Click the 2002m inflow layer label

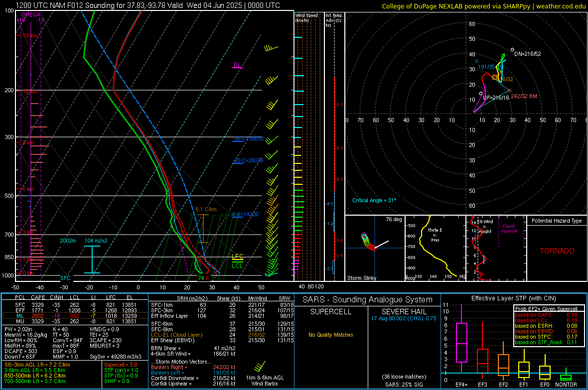68,241
